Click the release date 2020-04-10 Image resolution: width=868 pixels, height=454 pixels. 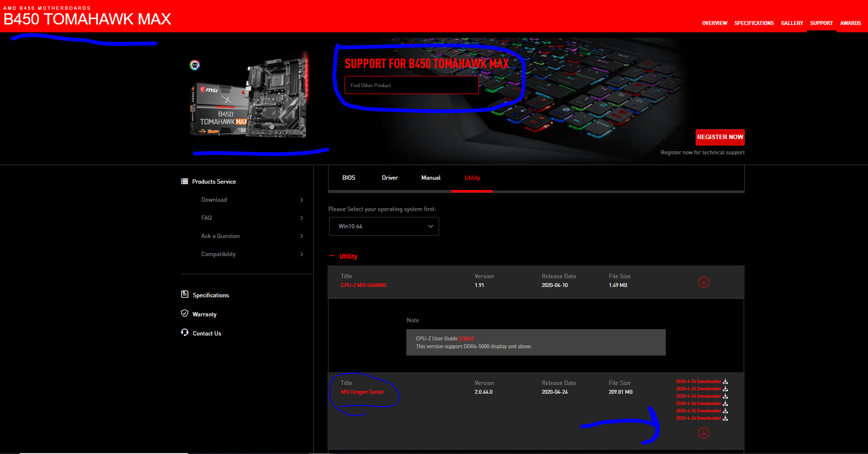click(555, 285)
